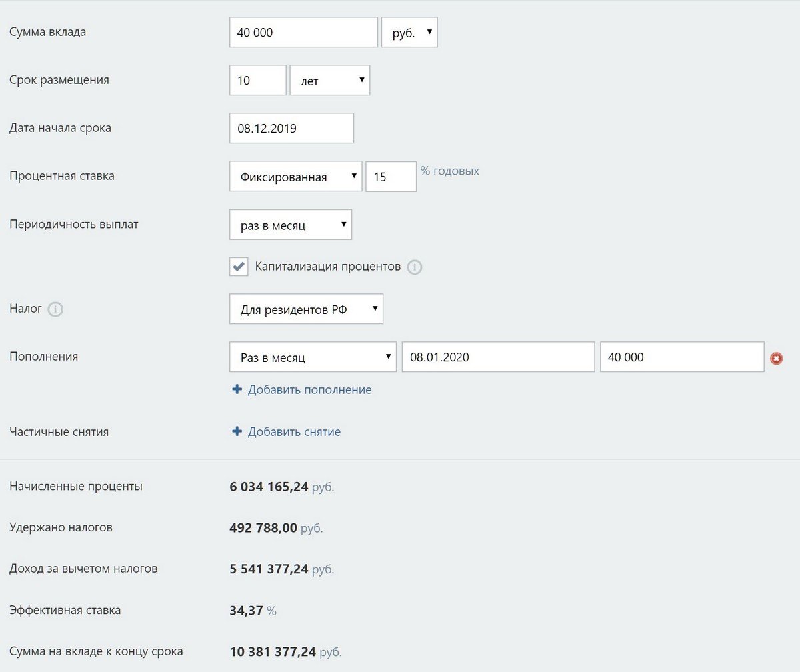Open the currency dropdown showing руб.
800x672 pixels.
409,32
